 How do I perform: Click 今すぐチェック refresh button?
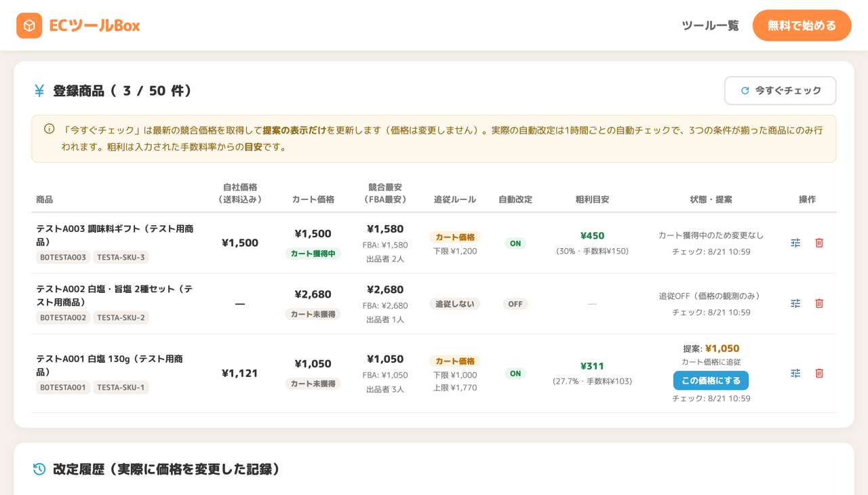[x=780, y=91]
